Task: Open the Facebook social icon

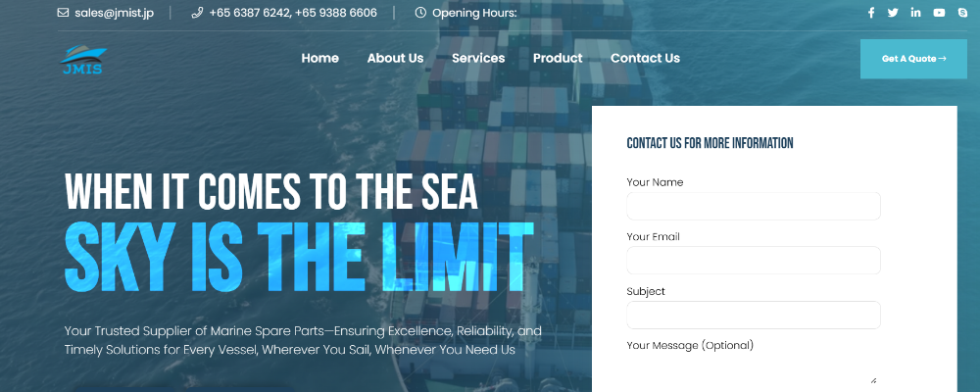Action: [x=870, y=13]
